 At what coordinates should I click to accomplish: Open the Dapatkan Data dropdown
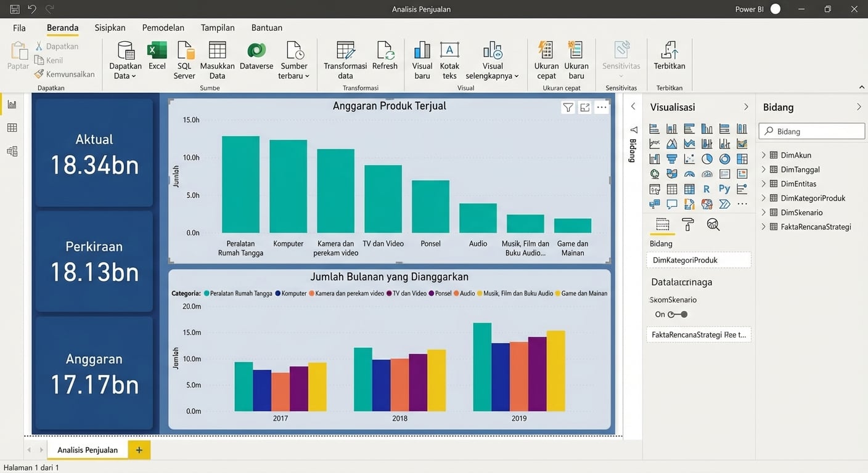click(x=125, y=71)
